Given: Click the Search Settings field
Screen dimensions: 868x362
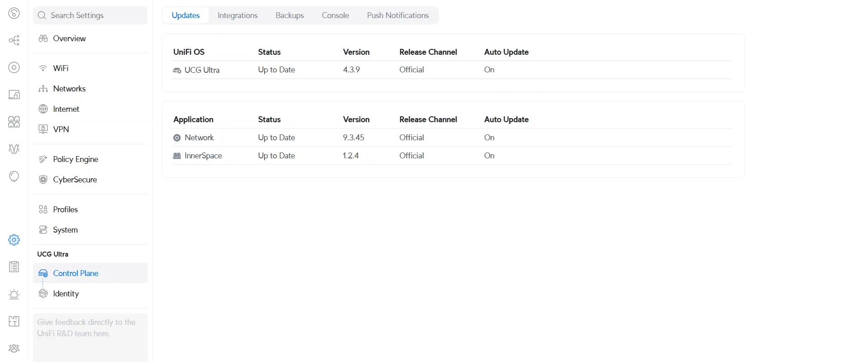Looking at the screenshot, I should (x=90, y=15).
